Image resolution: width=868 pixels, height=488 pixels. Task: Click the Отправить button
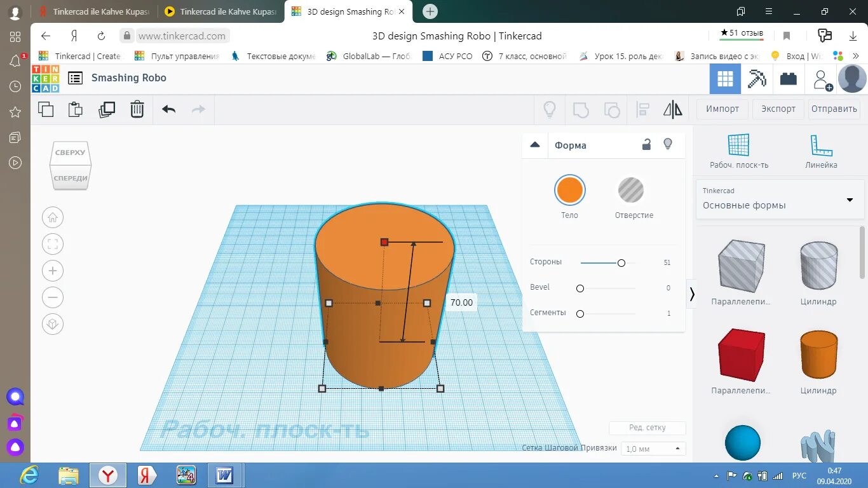(x=834, y=109)
